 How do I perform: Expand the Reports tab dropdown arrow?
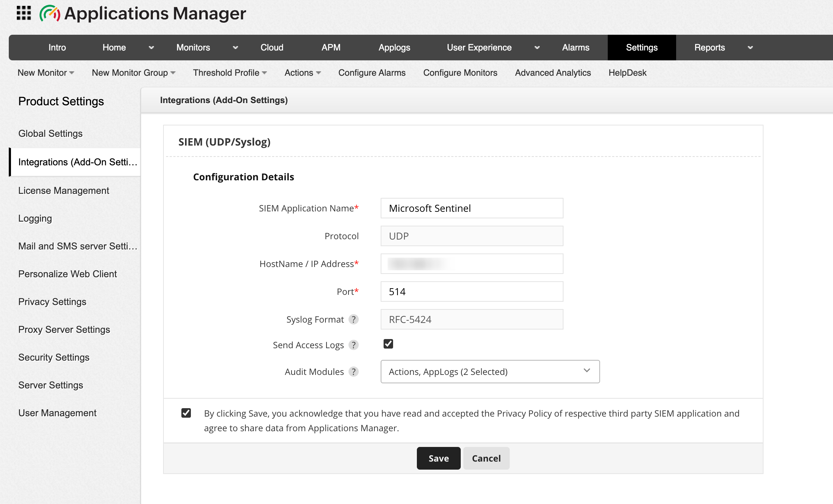pyautogui.click(x=750, y=48)
